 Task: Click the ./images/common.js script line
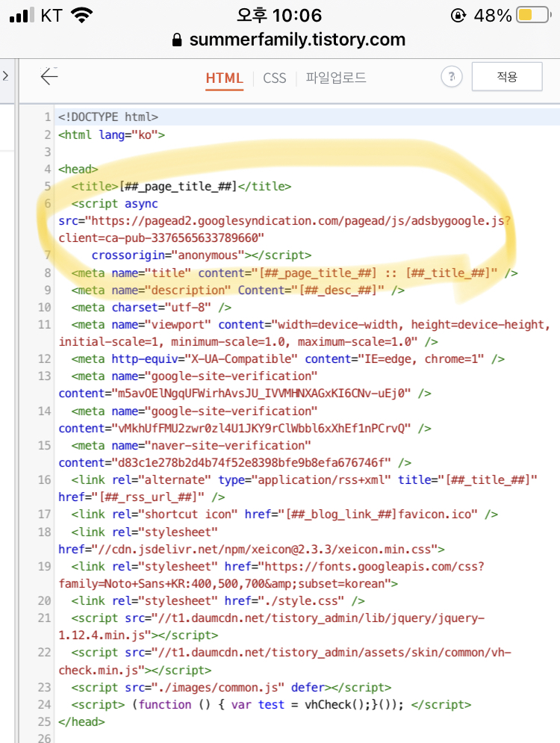[231, 688]
